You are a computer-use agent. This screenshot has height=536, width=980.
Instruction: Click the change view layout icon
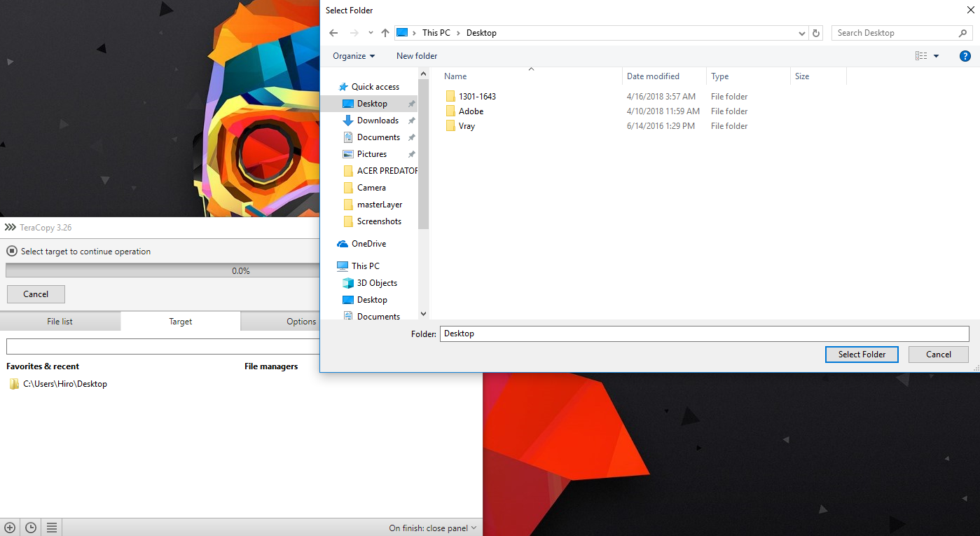click(921, 56)
